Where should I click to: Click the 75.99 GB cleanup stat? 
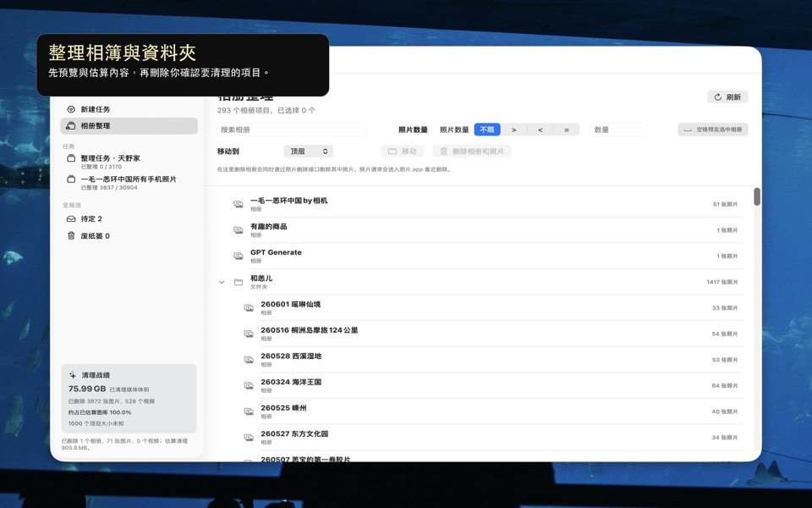pos(87,389)
